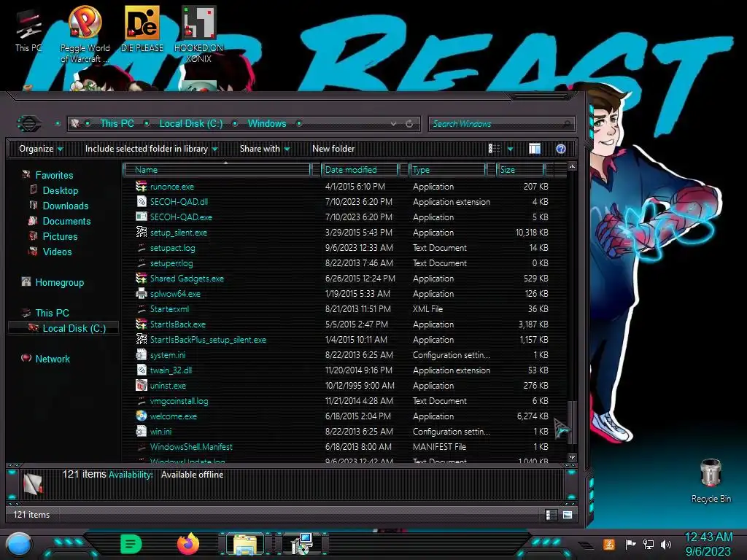Open the Share with dropdown
747x560 pixels.
coord(265,149)
